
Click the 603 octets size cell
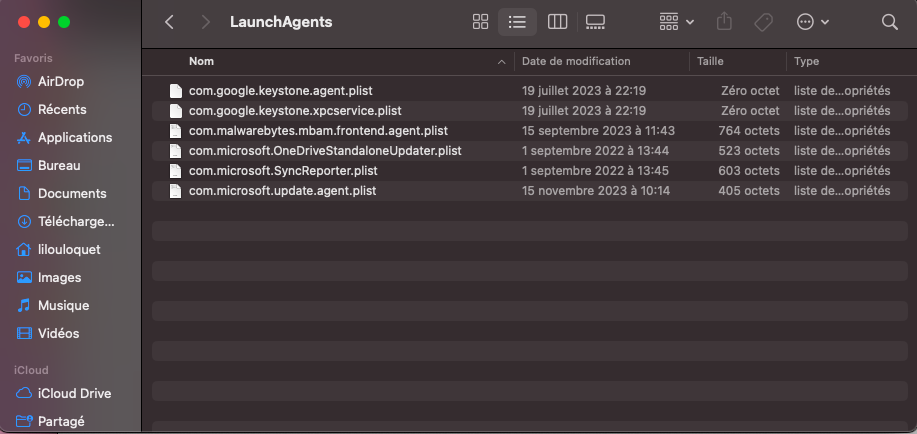pyautogui.click(x=749, y=171)
